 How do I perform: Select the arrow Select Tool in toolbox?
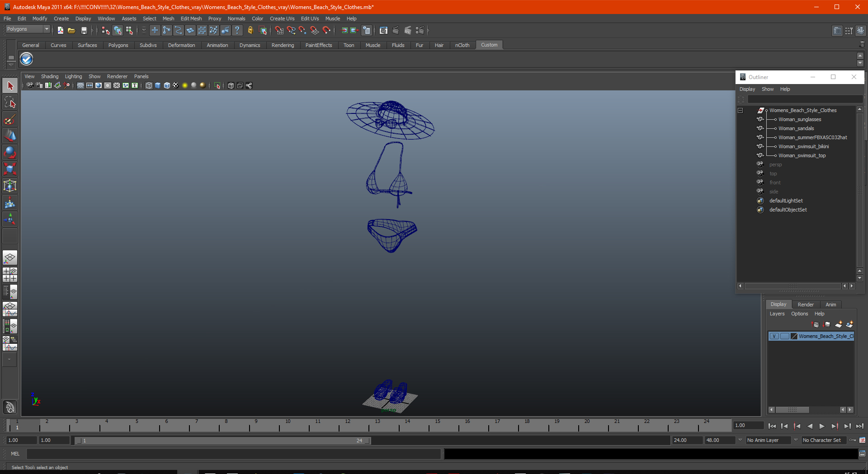pyautogui.click(x=10, y=86)
